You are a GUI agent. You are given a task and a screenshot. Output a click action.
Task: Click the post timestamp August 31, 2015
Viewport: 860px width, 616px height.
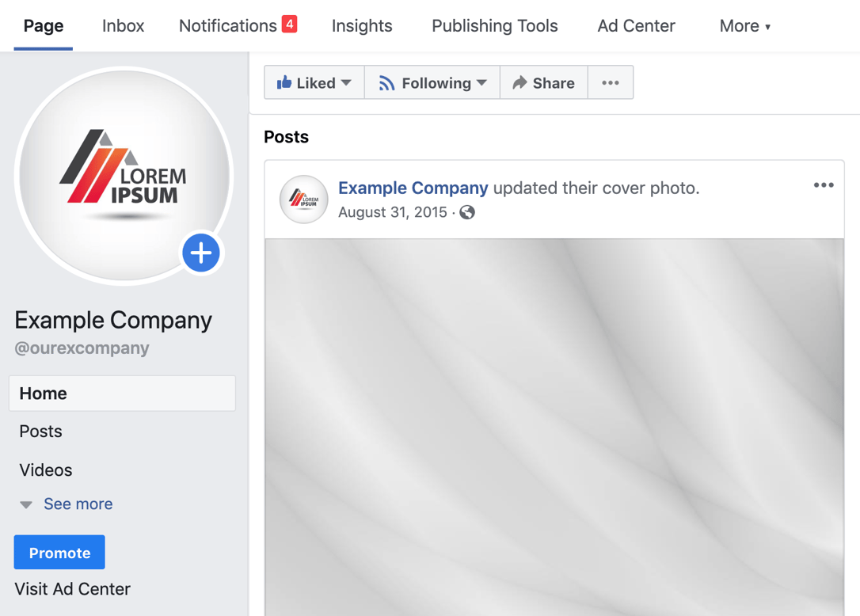(393, 212)
